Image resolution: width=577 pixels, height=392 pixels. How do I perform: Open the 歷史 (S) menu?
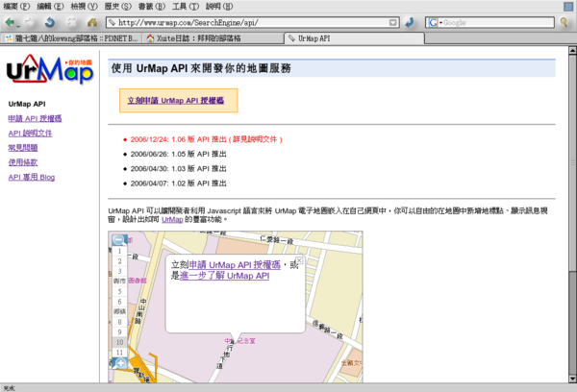[117, 7]
